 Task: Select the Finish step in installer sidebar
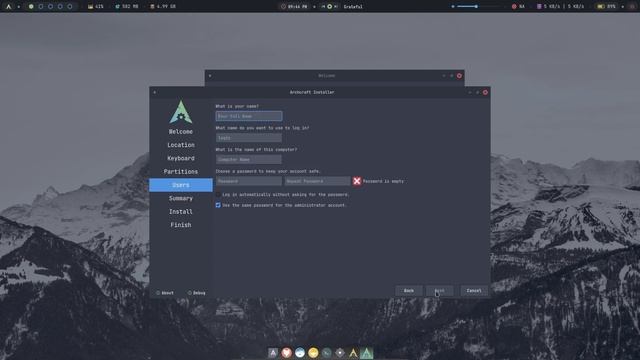(181, 225)
